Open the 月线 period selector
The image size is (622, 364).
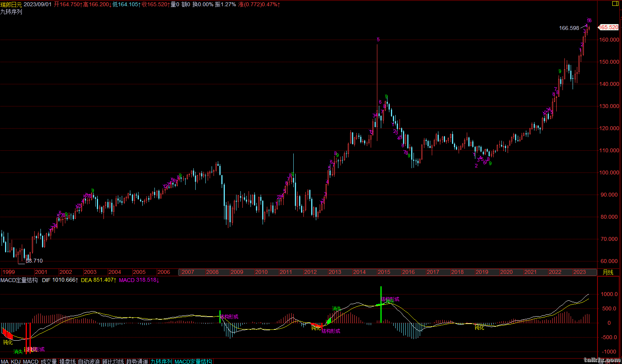tap(608, 272)
